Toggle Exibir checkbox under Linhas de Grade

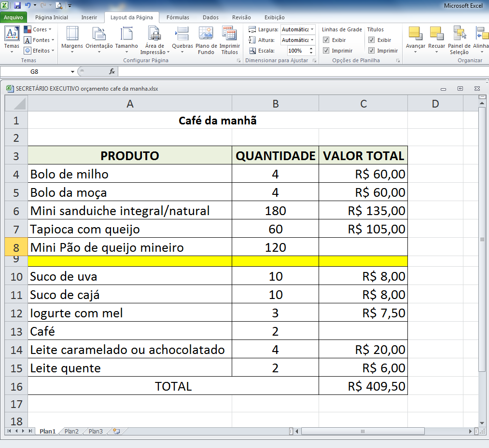pyautogui.click(x=326, y=40)
